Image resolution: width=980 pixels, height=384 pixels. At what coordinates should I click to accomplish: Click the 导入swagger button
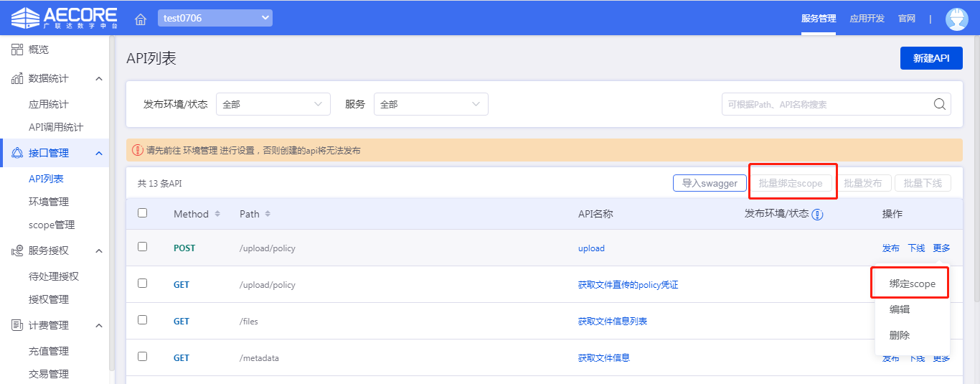tap(709, 183)
